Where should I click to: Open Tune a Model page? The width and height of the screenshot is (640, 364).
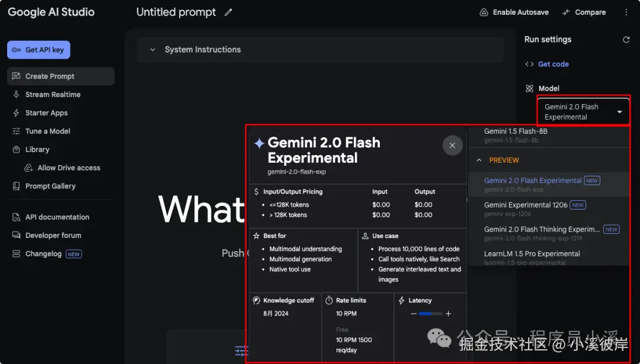click(61, 131)
